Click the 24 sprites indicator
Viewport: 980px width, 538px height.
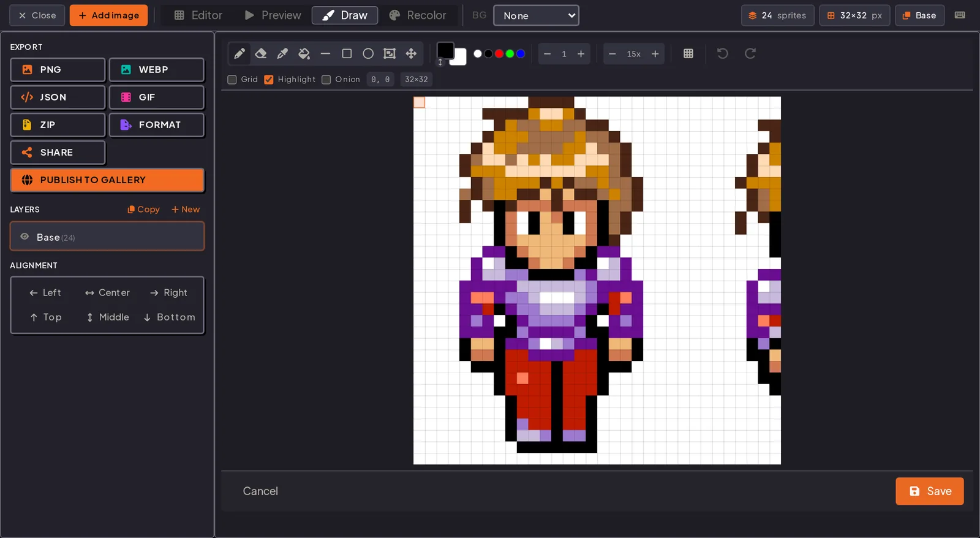point(778,15)
